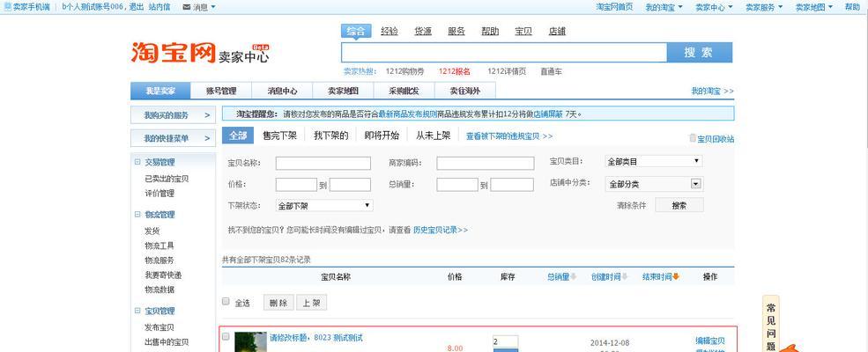868x352 pixels.
Task: Sort by 结束时间 orange arrow
Action: point(676,277)
